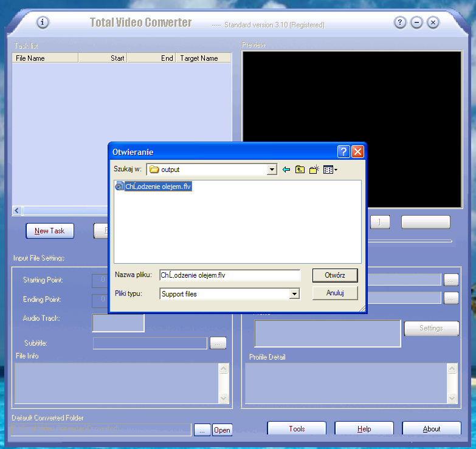Create a new folder in the dialog

(x=314, y=170)
